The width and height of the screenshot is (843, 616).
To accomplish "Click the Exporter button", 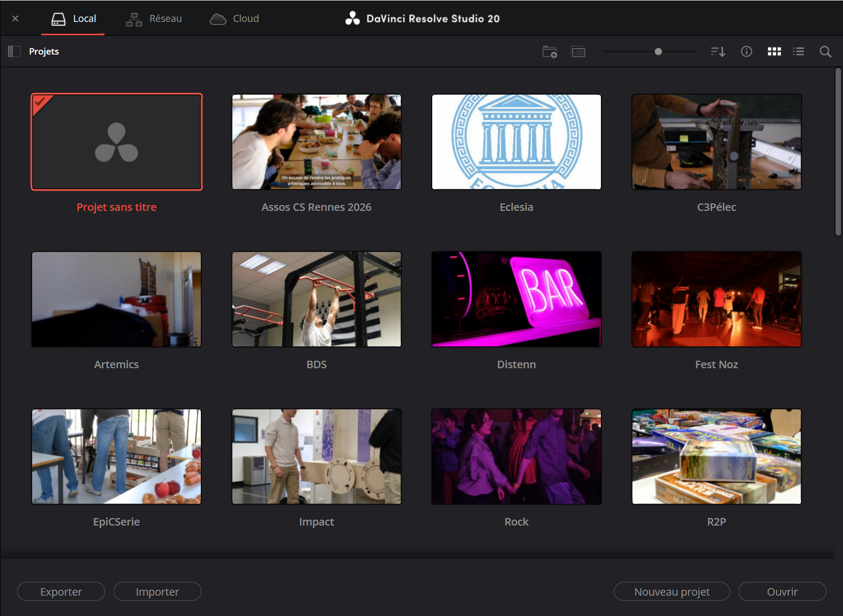I will pyautogui.click(x=61, y=591).
